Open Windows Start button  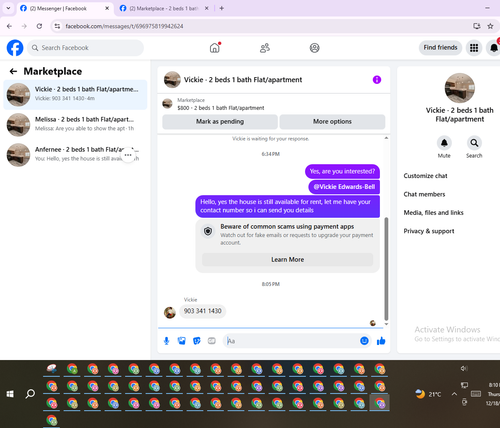click(x=10, y=394)
